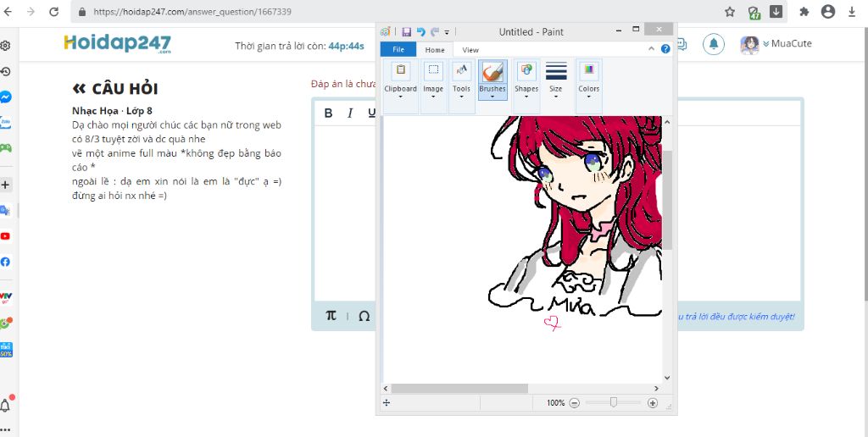
Task: Go back using the browser back arrow
Action: tap(8, 12)
